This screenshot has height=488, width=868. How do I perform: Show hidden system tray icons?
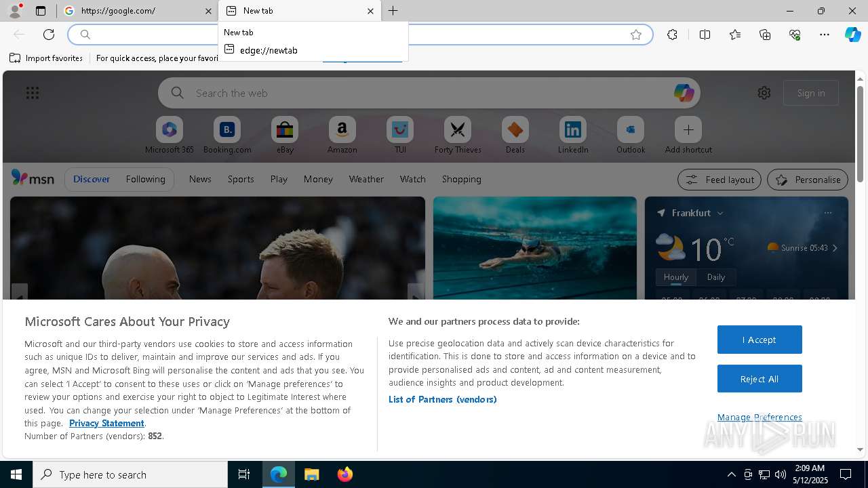click(731, 474)
